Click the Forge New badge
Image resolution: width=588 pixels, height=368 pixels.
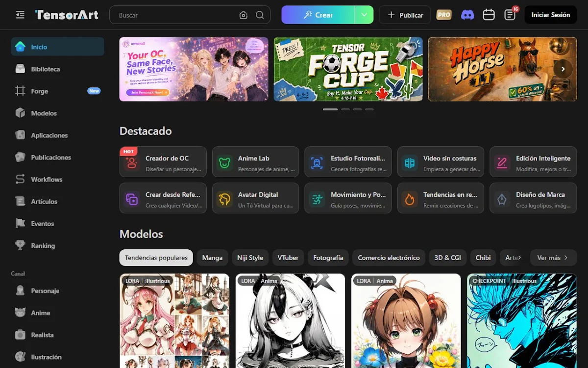(x=94, y=91)
